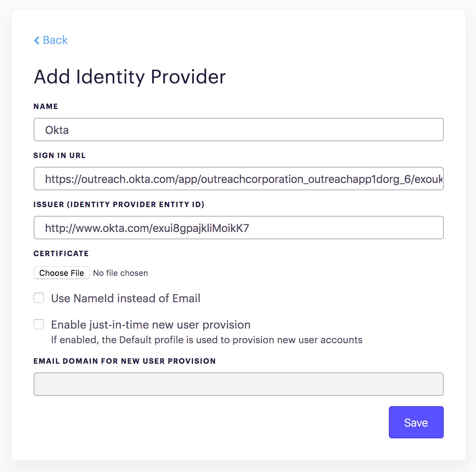This screenshot has height=472, width=476.
Task: Click into the Sign In URL field
Action: (x=238, y=179)
